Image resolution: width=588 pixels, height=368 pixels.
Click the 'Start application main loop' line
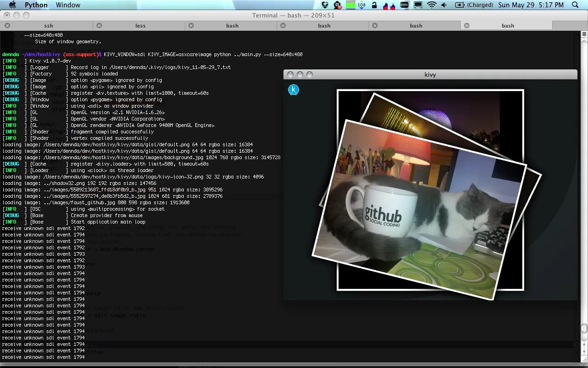pos(74,222)
